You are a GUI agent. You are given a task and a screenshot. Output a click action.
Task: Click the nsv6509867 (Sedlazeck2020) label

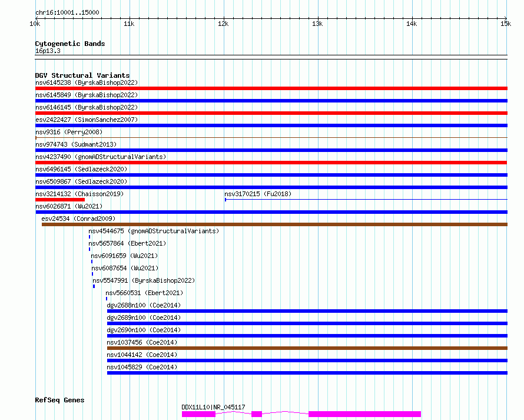click(x=81, y=181)
